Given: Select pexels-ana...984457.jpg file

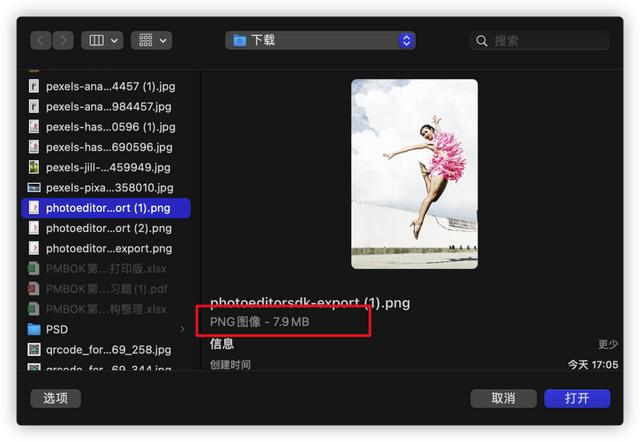Looking at the screenshot, I should 106,107.
